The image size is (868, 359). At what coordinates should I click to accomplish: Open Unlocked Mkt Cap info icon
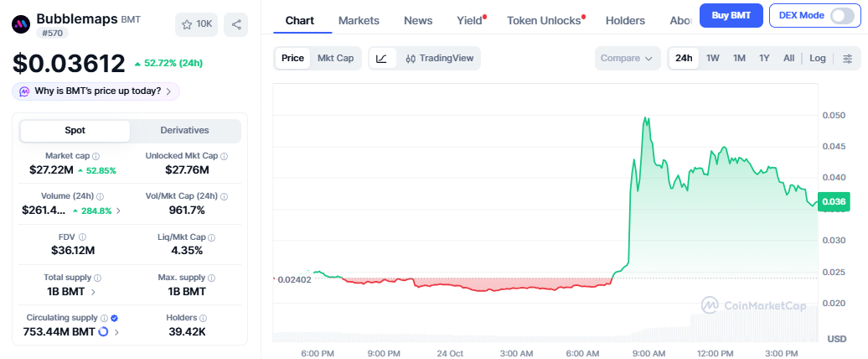(224, 156)
